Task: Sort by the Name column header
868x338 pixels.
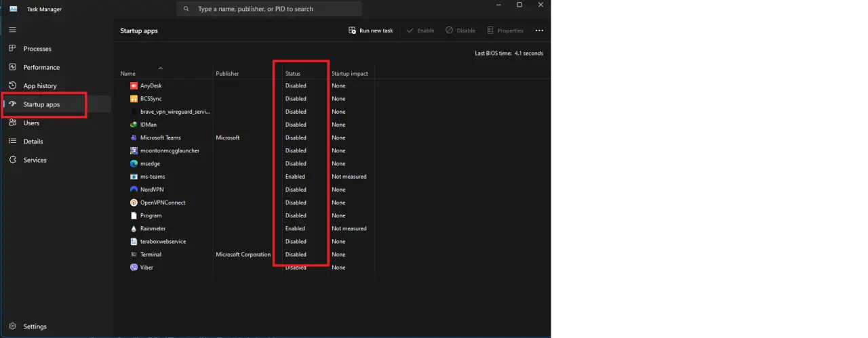Action: 128,73
